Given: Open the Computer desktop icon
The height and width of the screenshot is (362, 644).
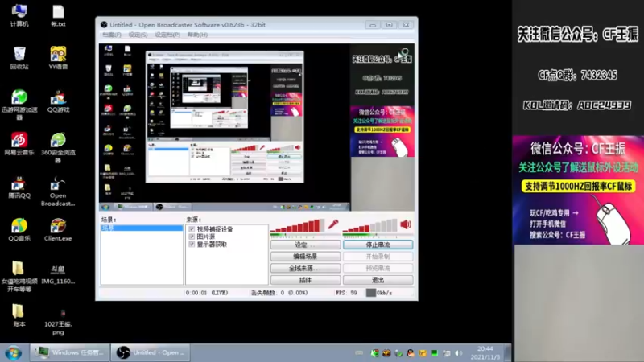Looking at the screenshot, I should (19, 15).
